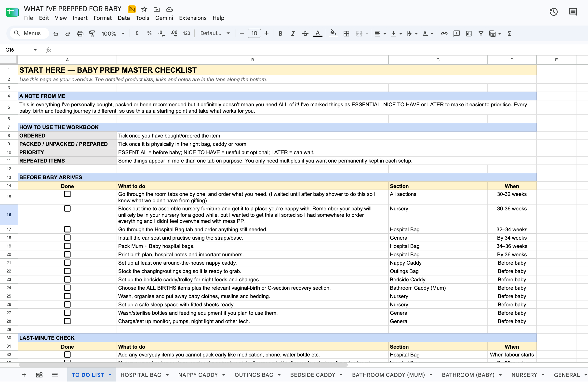This screenshot has width=588, height=382.
Task: Insert a chart
Action: click(469, 34)
